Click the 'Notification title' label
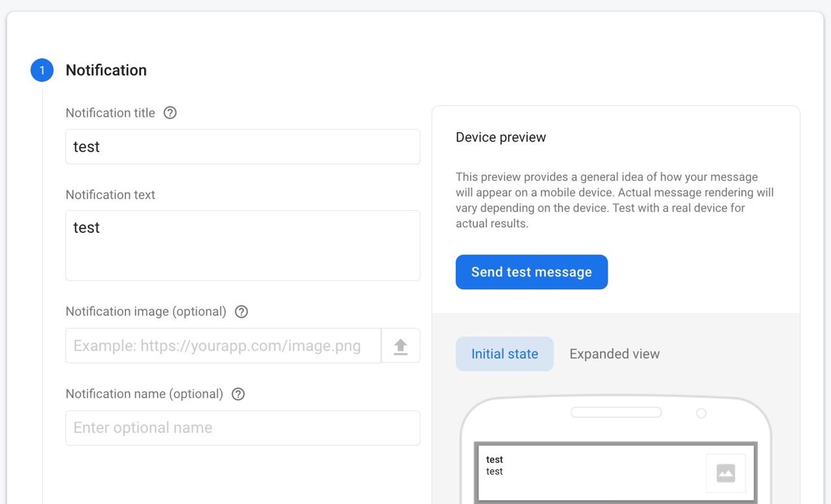Viewport: 831px width, 504px height. tap(110, 113)
